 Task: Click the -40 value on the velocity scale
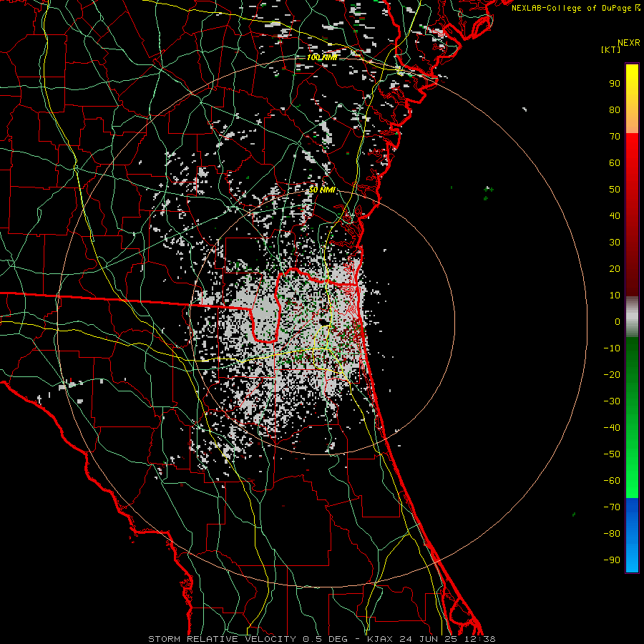pos(612,428)
